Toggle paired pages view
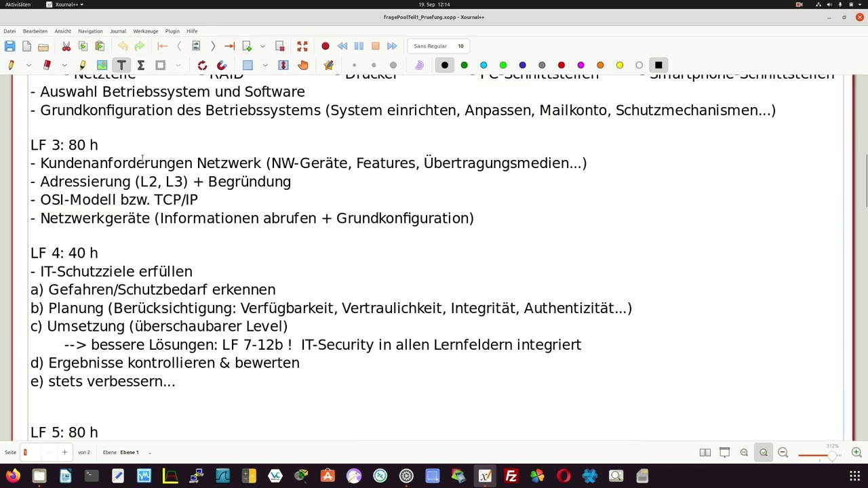The width and height of the screenshot is (868, 488). [x=705, y=452]
